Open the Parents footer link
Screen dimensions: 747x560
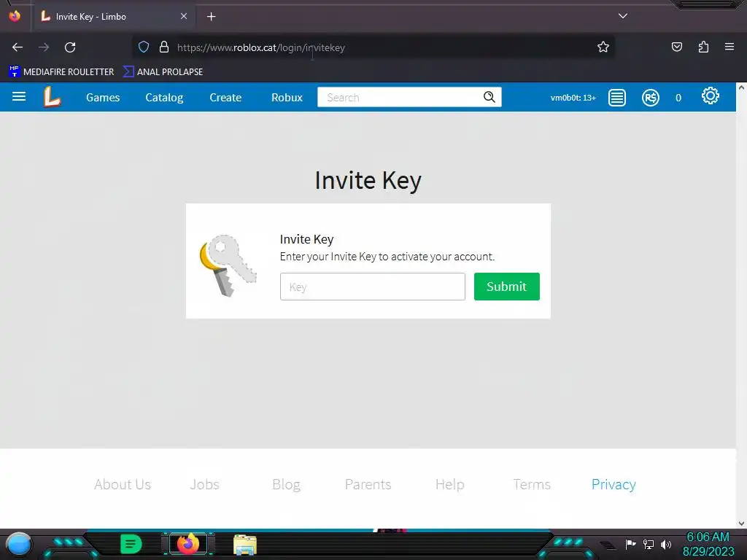[x=368, y=484]
